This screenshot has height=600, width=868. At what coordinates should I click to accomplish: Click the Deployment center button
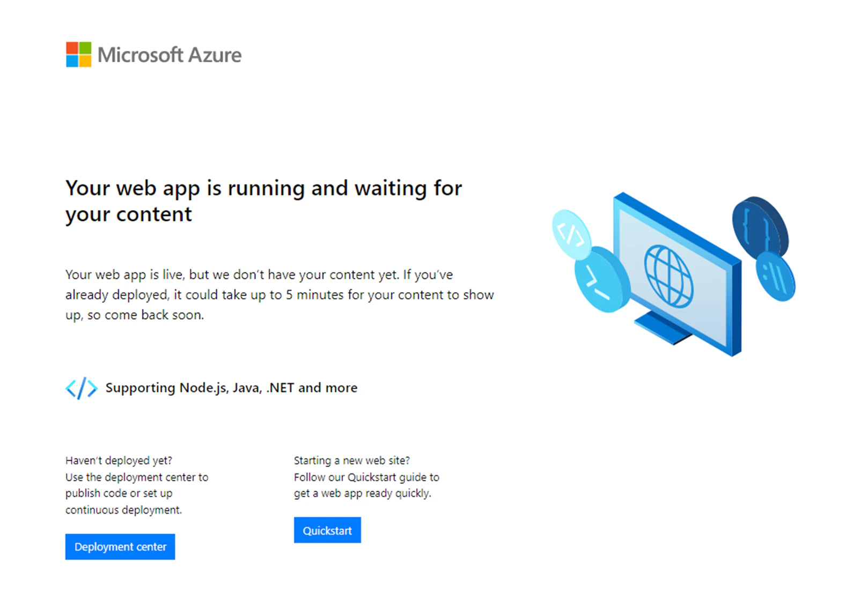[120, 546]
